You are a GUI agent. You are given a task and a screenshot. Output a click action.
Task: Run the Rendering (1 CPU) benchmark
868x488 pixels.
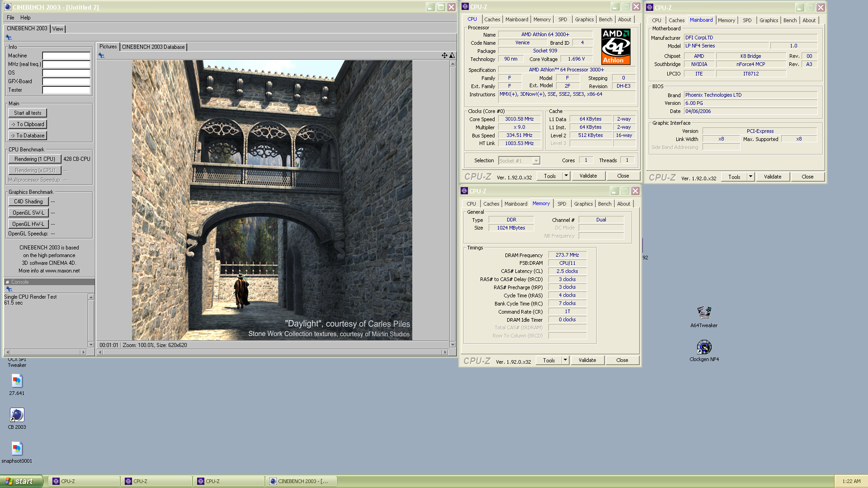[34, 159]
